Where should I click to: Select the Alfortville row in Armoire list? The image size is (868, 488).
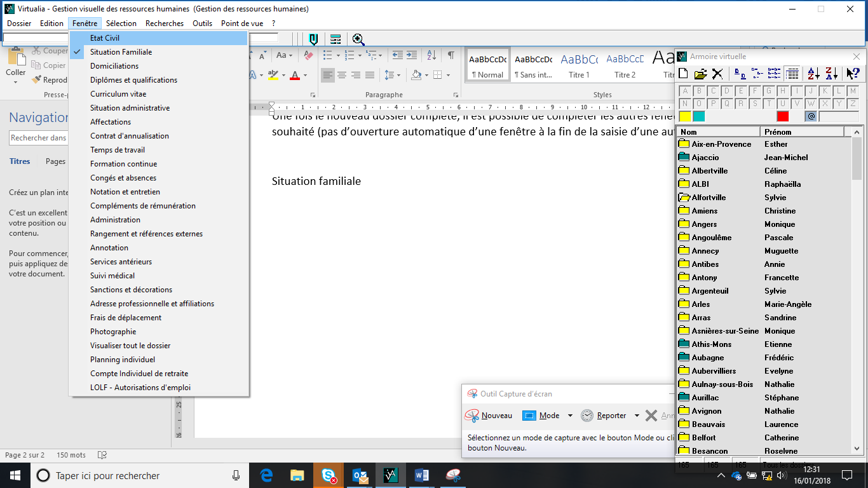[x=765, y=198]
